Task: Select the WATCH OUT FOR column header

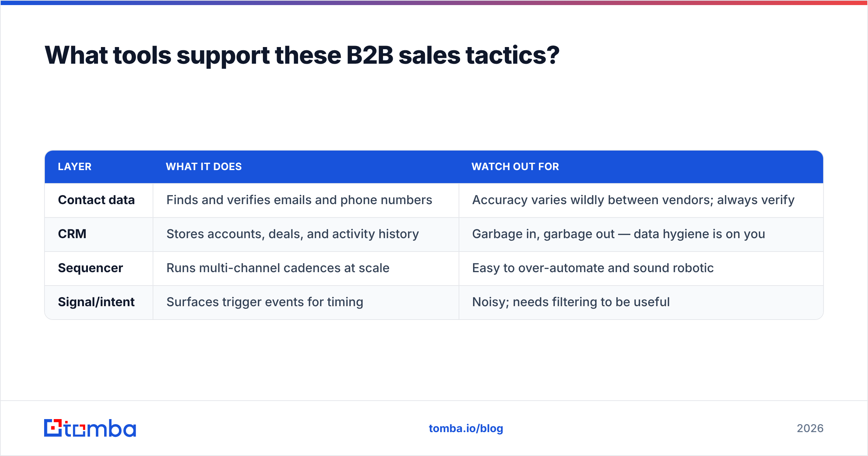Action: [x=515, y=166]
